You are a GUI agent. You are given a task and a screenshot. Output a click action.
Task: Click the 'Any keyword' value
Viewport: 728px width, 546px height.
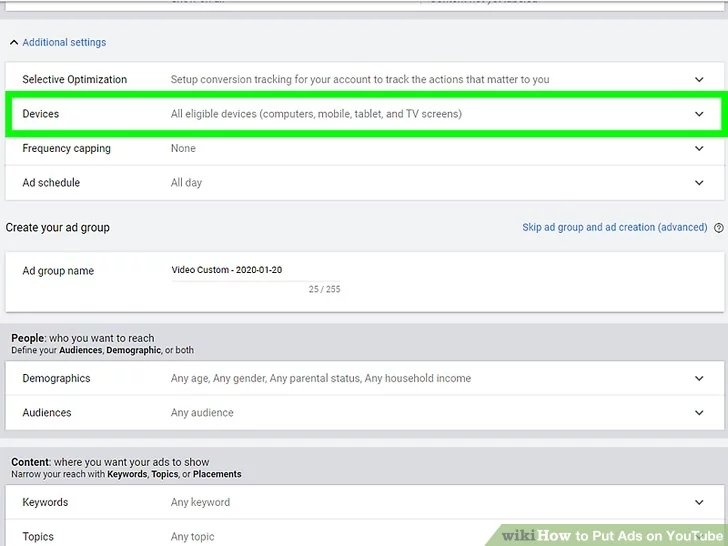200,502
